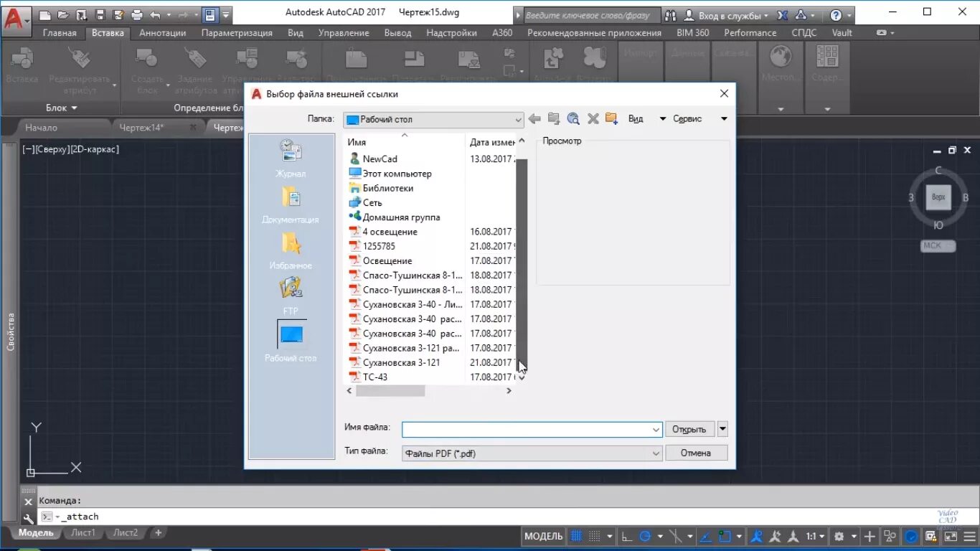
Task: Click the Открыть button
Action: [x=689, y=429]
